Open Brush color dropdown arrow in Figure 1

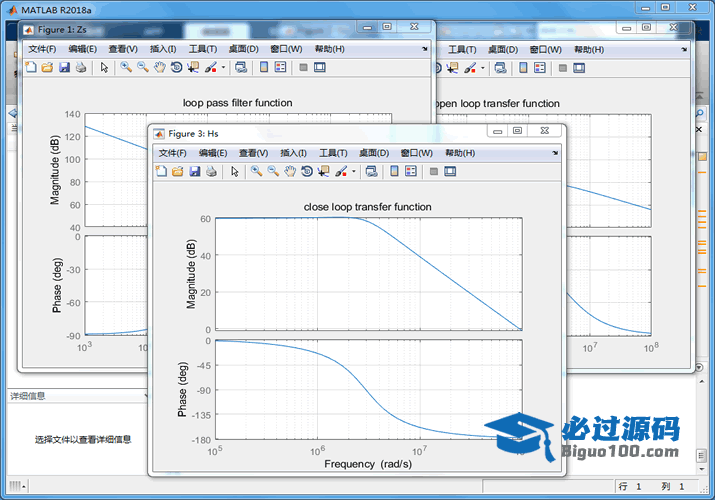224,68
